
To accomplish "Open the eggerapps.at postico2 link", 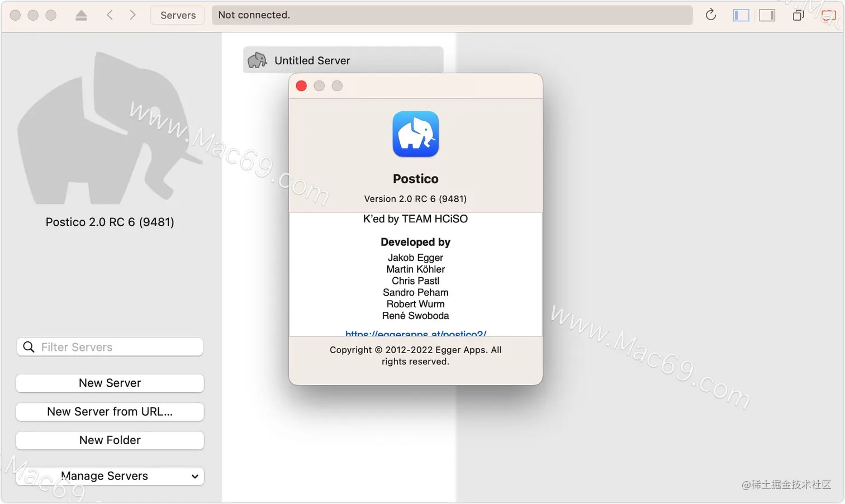I will click(416, 333).
